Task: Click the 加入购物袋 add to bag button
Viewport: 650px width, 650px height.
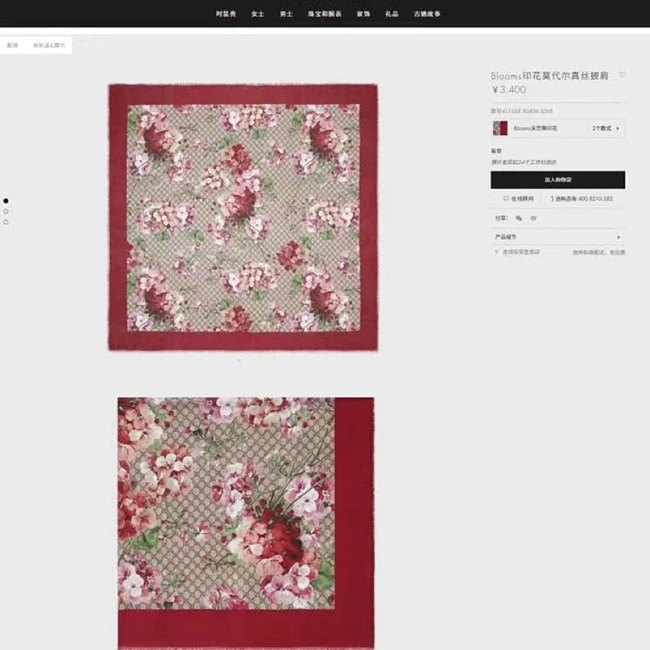Action: [x=557, y=180]
